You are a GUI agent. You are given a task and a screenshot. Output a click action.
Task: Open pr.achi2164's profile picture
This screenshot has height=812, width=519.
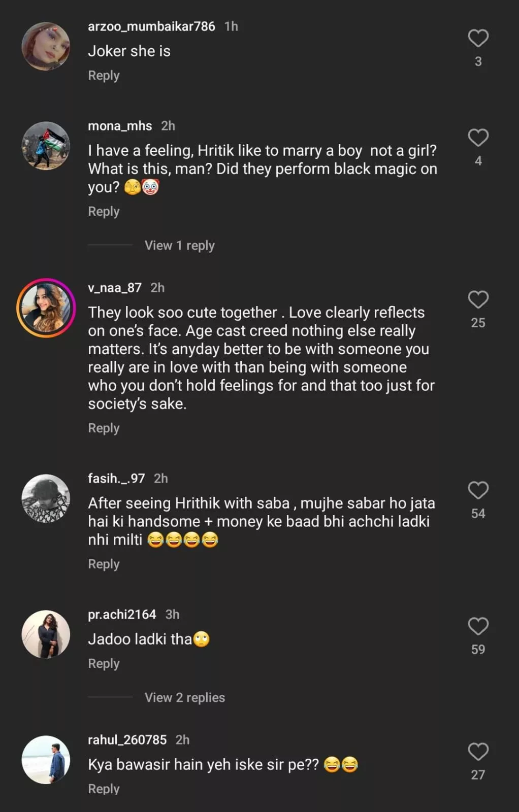tap(46, 634)
